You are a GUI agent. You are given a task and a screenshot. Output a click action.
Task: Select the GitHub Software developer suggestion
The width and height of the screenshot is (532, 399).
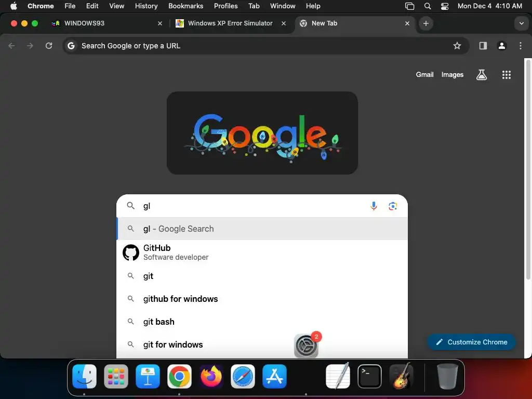262,252
